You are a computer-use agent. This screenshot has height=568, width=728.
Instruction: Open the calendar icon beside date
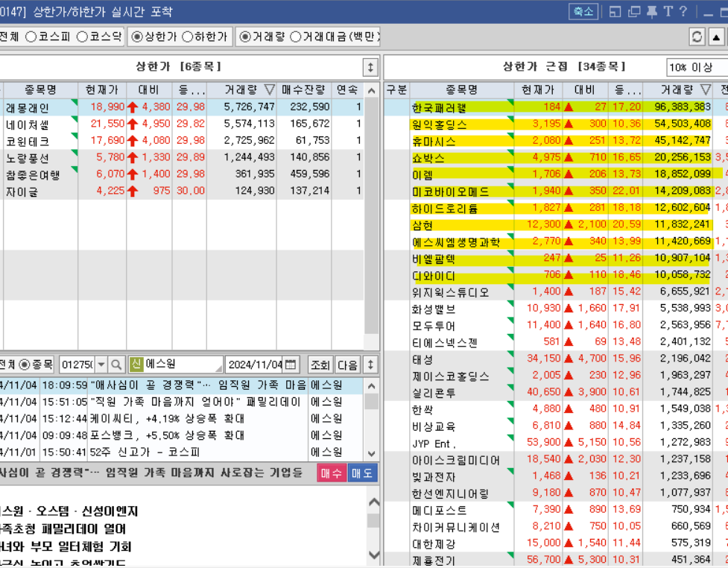tap(291, 365)
